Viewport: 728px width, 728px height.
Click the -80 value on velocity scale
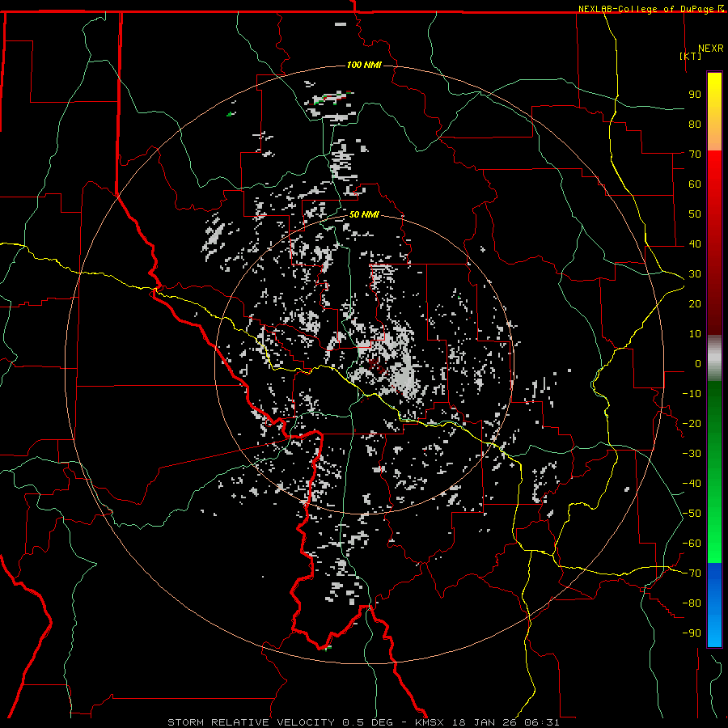[x=692, y=603]
